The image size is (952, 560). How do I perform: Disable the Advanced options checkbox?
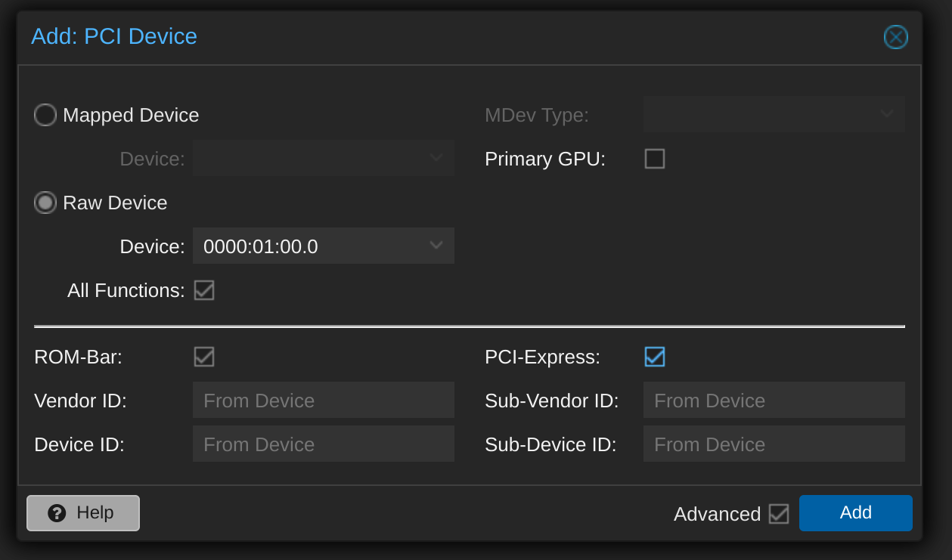[778, 514]
